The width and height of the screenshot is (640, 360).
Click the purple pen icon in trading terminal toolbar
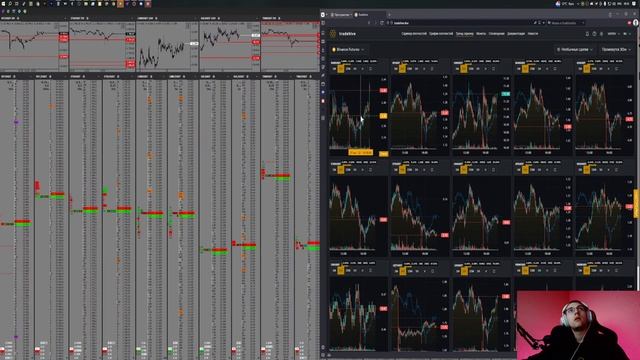coord(3,11)
